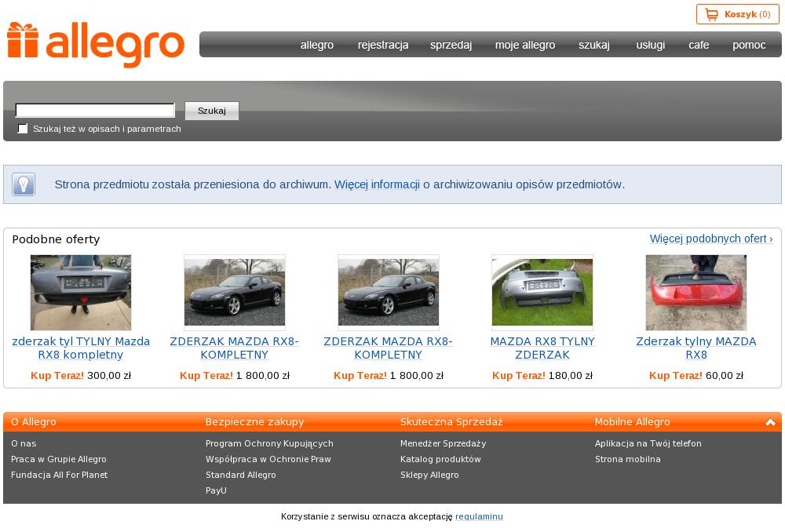
Task: Click the orange Allegro gift logo
Action: click(96, 44)
